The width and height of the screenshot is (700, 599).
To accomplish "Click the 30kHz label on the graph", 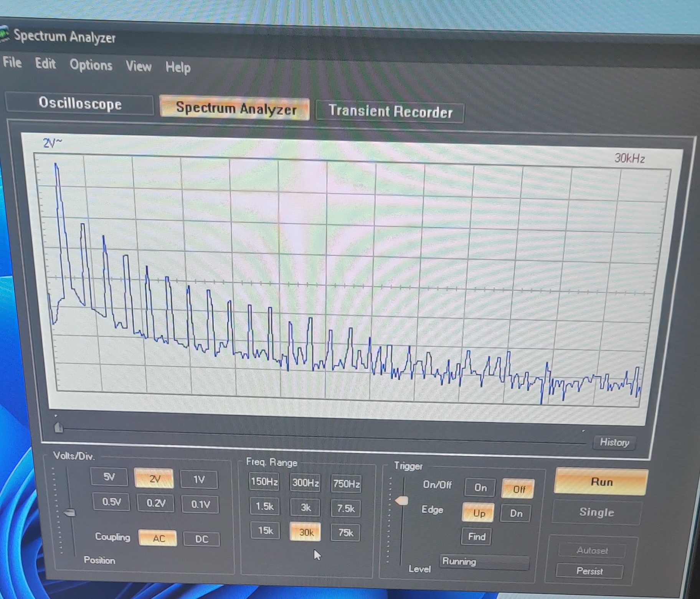I will (629, 158).
